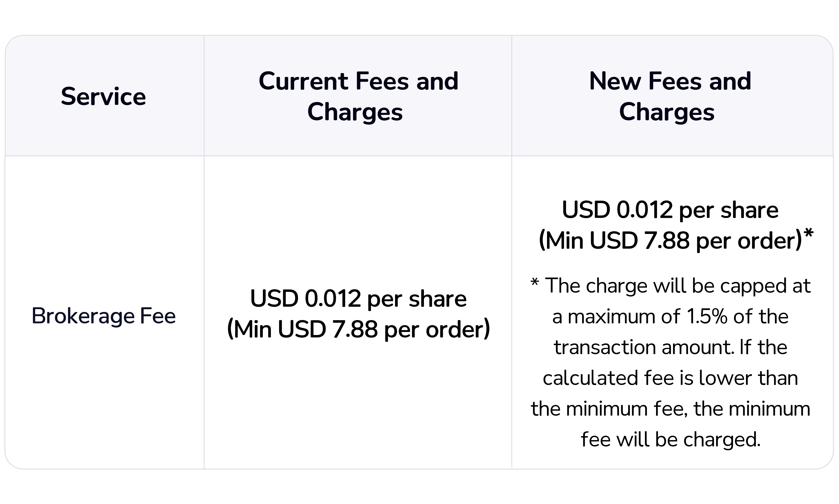Select the "New Fees and Charges" header
The image size is (839, 504).
click(670, 96)
